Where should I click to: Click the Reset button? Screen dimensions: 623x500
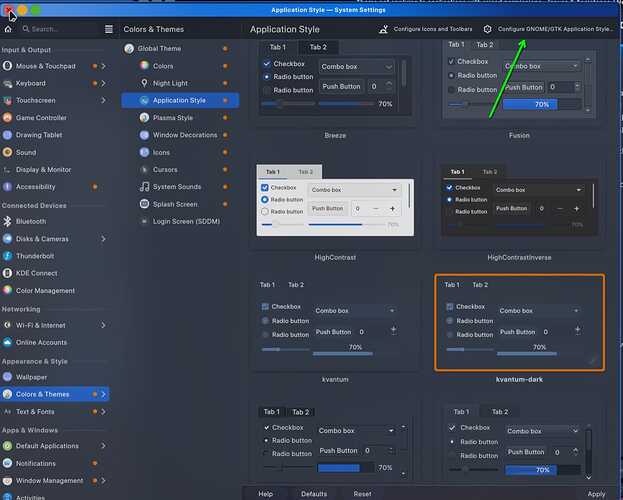(x=362, y=494)
